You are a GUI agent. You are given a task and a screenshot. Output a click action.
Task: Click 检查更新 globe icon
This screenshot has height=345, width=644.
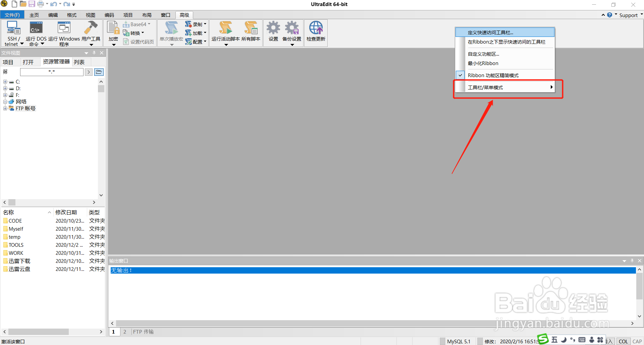pyautogui.click(x=316, y=28)
